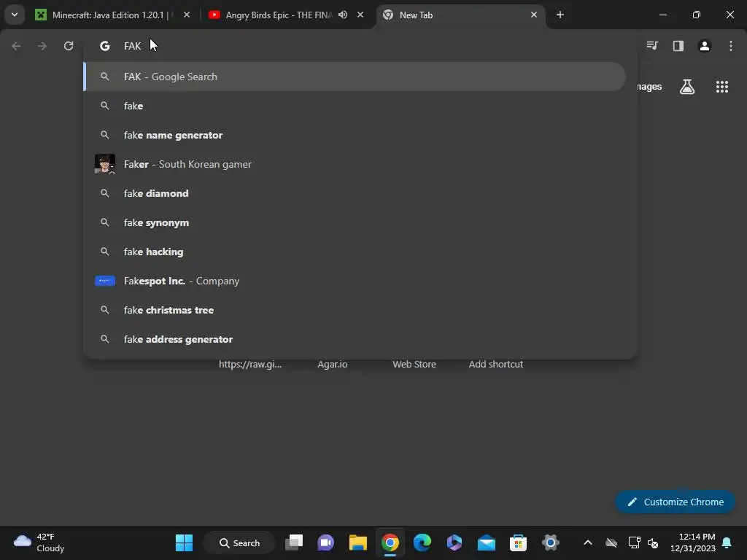Screen dimensions: 747x560
Task: Expand the hidden system tray icons
Action: click(x=588, y=542)
